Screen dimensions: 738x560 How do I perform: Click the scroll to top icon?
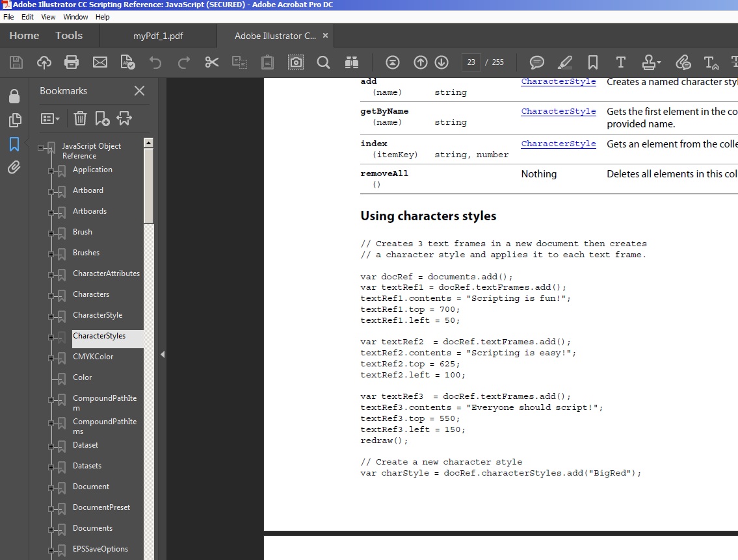(x=393, y=62)
